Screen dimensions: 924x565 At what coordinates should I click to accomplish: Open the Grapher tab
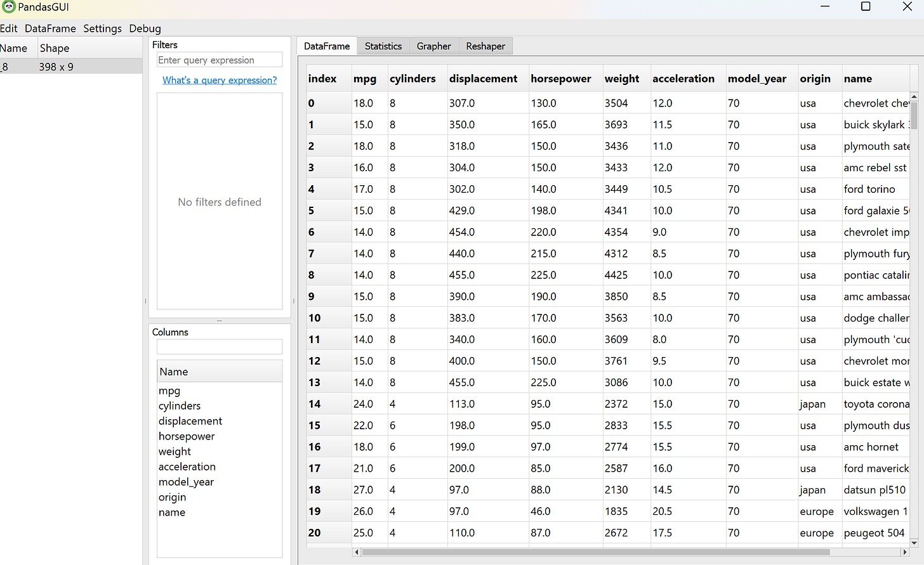coord(433,46)
